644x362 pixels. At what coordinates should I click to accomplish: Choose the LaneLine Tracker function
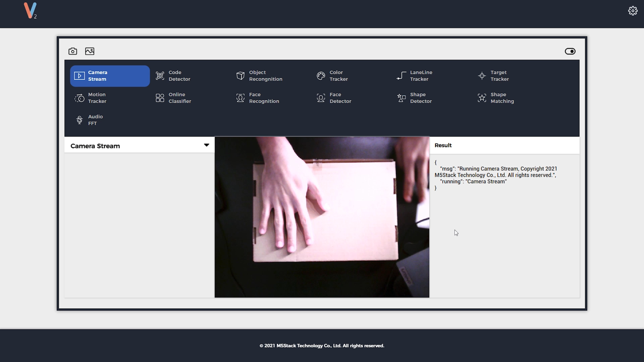point(421,76)
